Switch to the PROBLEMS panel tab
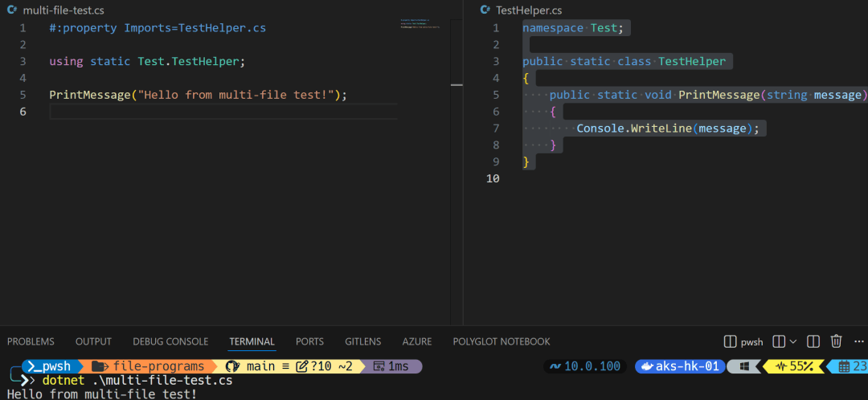868x400 pixels. click(31, 341)
